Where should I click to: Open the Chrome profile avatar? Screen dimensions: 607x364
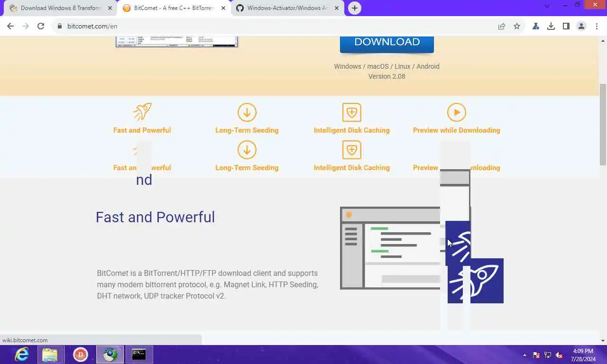581,27
